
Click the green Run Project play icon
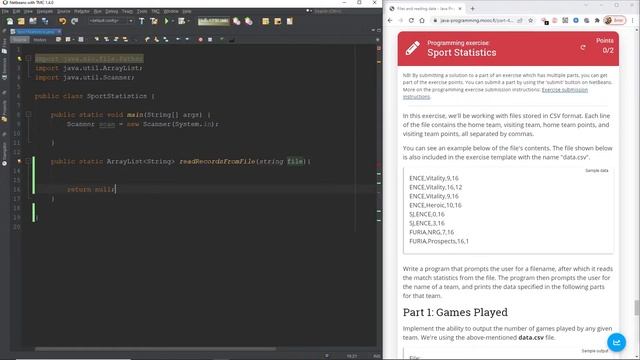166,21
